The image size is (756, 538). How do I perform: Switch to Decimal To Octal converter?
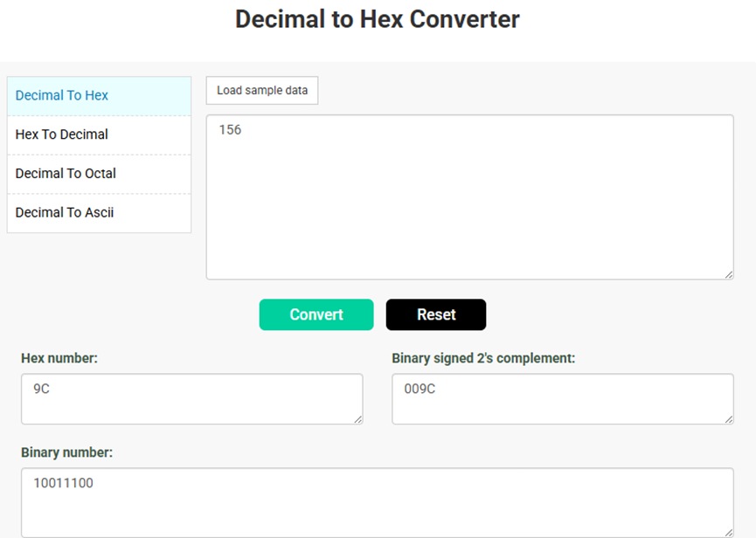click(66, 173)
